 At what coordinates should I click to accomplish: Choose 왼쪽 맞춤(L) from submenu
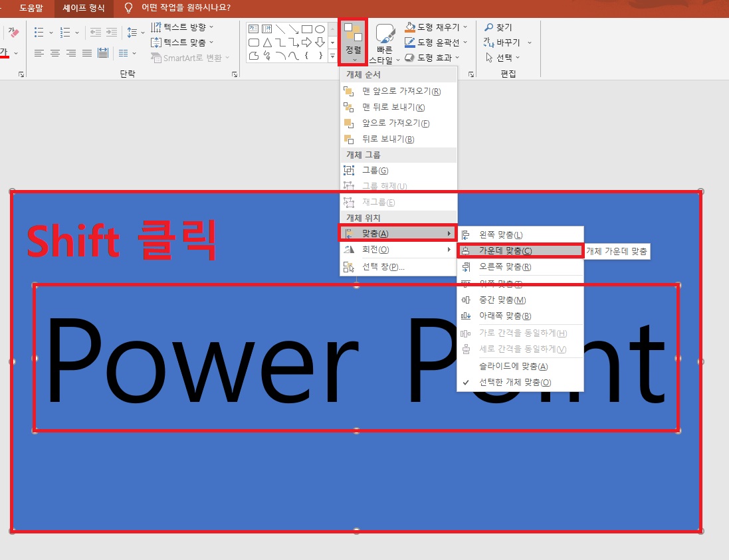520,234
